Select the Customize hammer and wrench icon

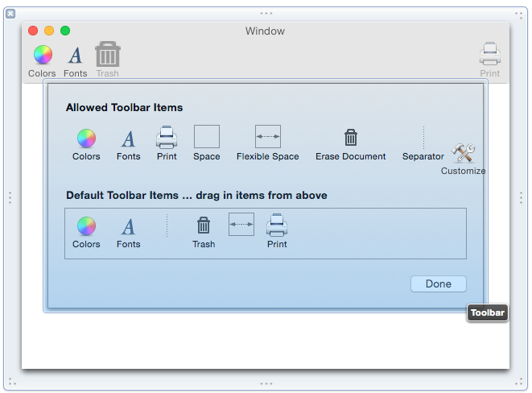[x=463, y=153]
